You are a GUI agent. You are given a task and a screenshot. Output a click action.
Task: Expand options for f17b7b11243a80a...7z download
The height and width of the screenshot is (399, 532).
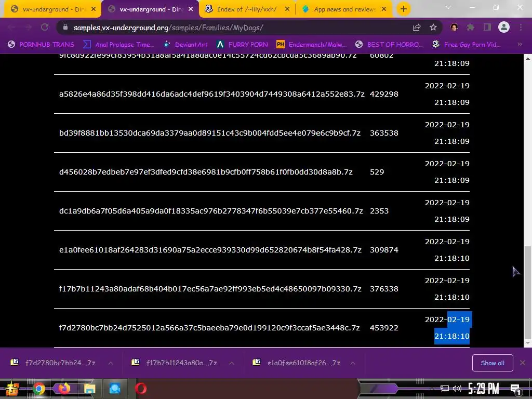[232, 363]
